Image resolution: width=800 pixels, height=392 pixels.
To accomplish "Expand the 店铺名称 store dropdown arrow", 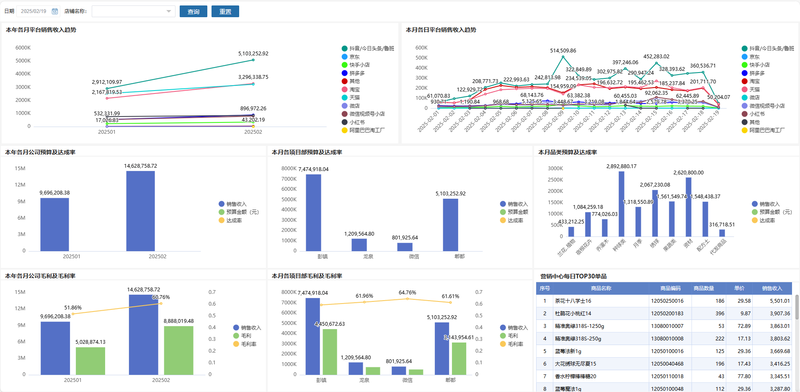I will click(x=169, y=11).
